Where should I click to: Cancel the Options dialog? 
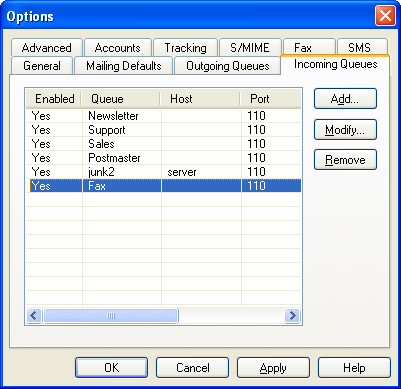192,368
